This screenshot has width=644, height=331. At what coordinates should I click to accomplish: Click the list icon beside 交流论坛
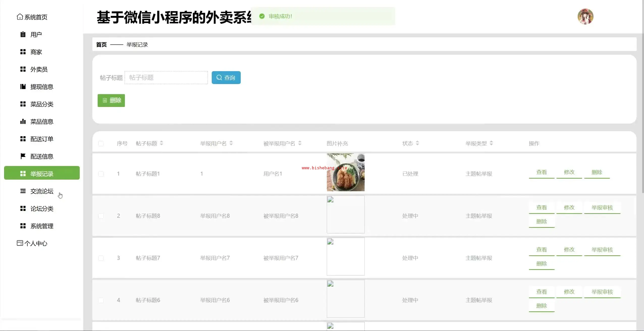(23, 191)
